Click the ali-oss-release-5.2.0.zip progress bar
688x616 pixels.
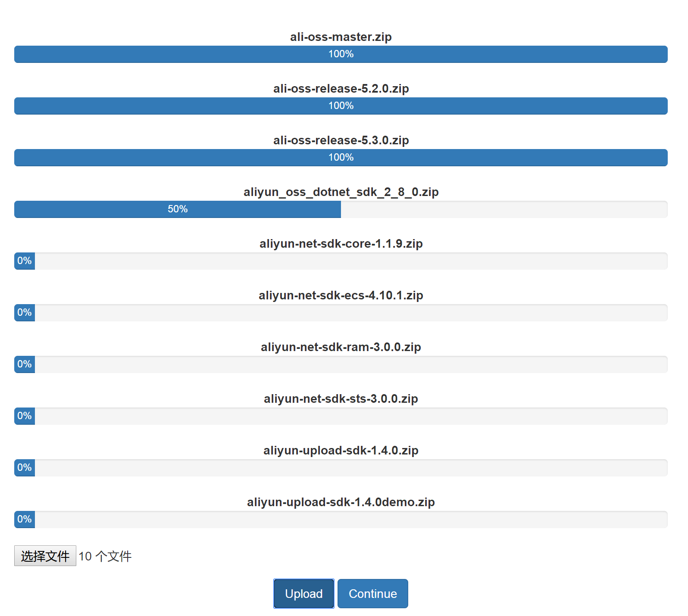[x=341, y=106]
